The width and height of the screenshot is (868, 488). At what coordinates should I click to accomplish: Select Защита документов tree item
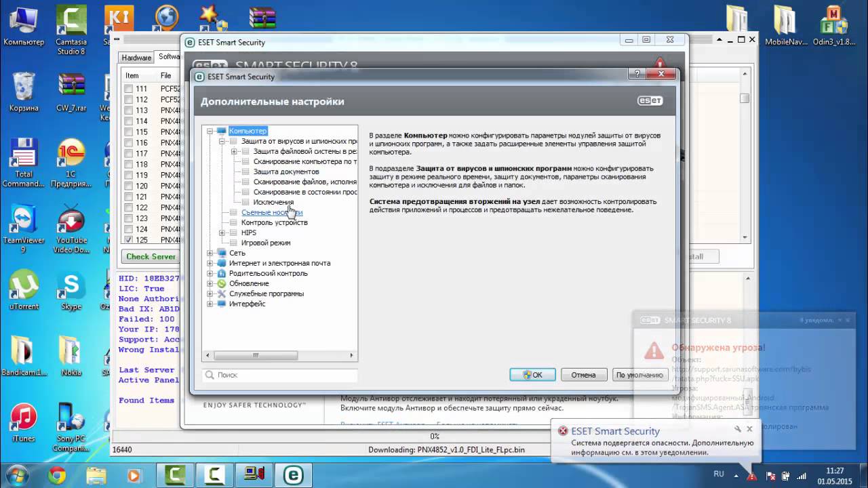[x=286, y=171]
